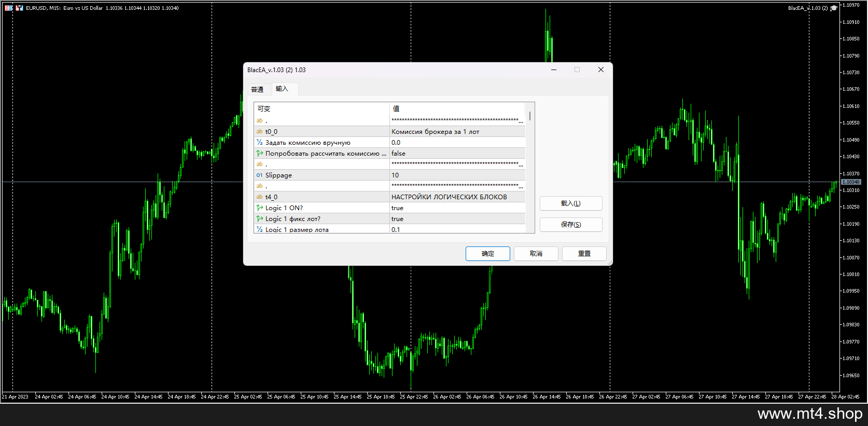Switch to the 普通 tab

[257, 89]
